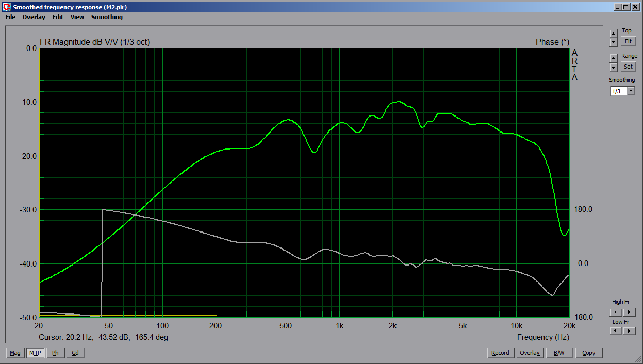Click the 1k frequency tick label

pyautogui.click(x=339, y=326)
